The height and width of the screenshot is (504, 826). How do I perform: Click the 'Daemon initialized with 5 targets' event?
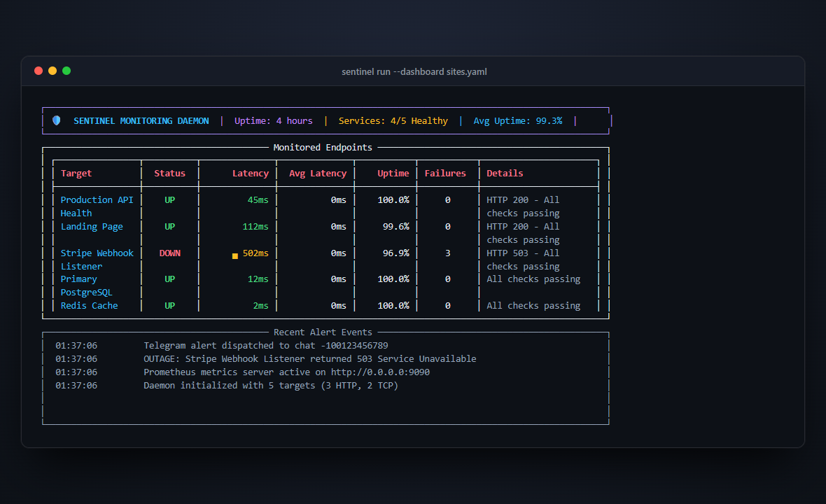(x=271, y=386)
